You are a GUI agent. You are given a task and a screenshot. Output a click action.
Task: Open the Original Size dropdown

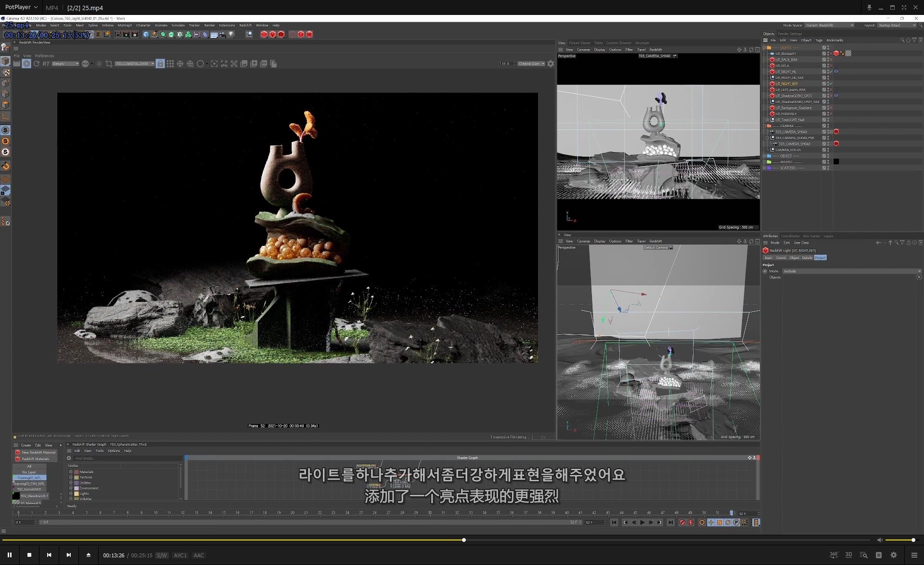[531, 64]
